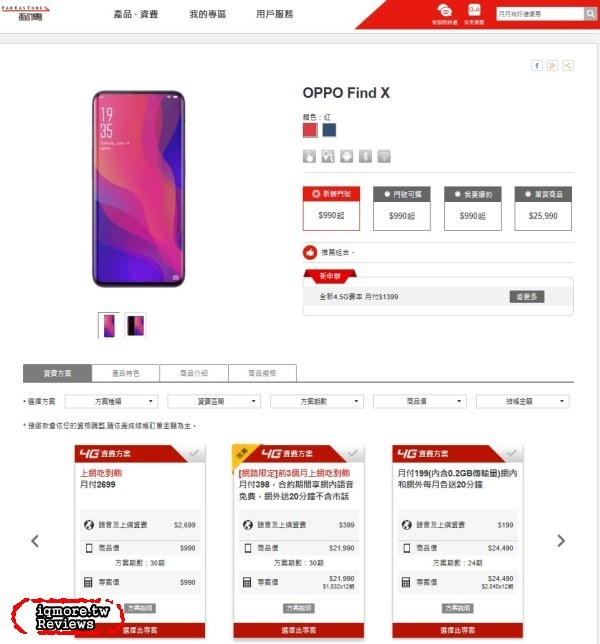Screen dimensions: 600x644
Task: Select the new number option priced $990
Action: (x=331, y=208)
